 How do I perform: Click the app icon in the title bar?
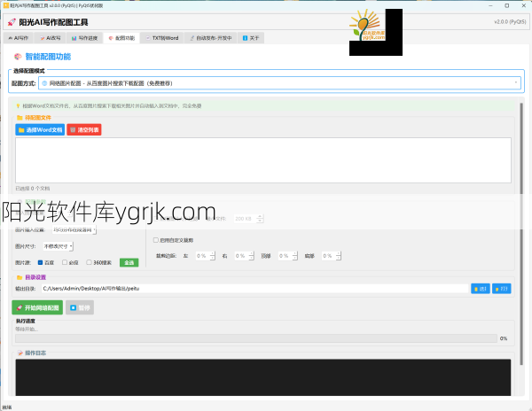click(6, 5)
